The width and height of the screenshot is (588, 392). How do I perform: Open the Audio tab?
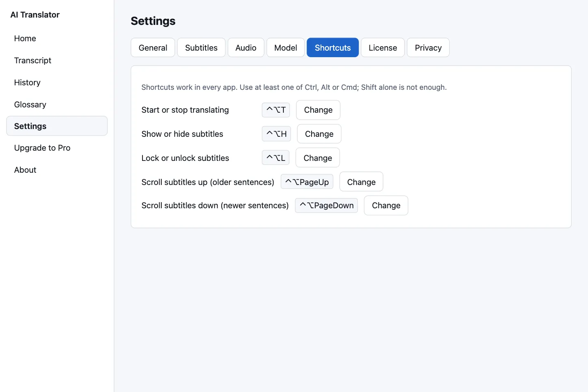tap(246, 48)
